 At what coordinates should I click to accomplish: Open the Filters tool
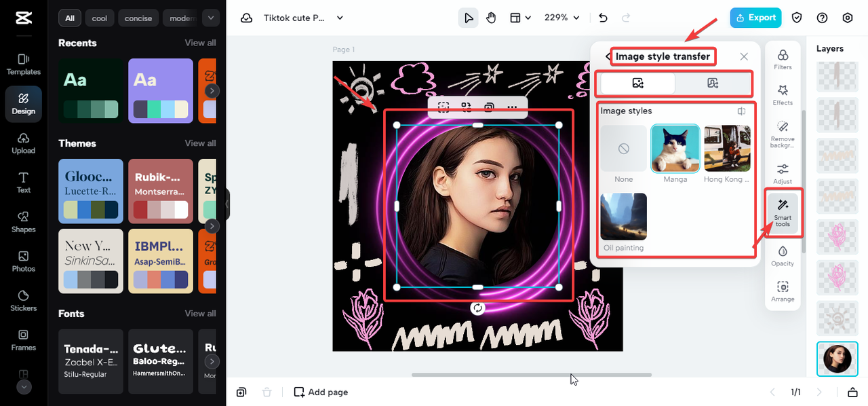[x=783, y=60]
